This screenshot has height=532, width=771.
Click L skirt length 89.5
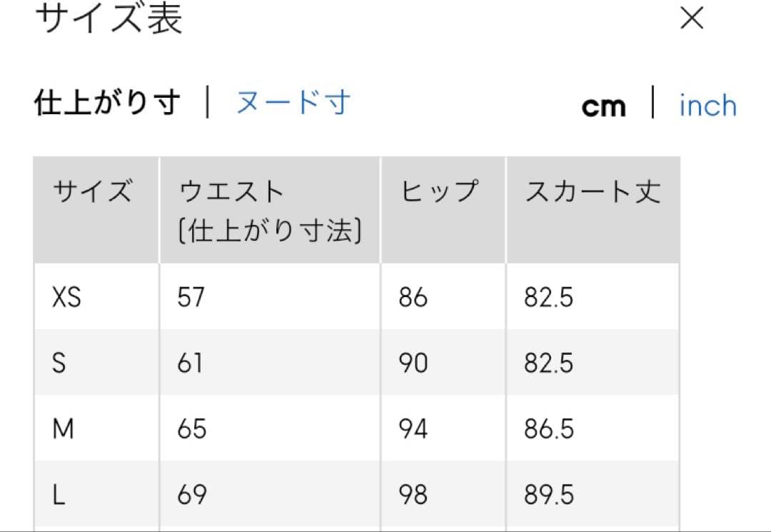tap(548, 495)
